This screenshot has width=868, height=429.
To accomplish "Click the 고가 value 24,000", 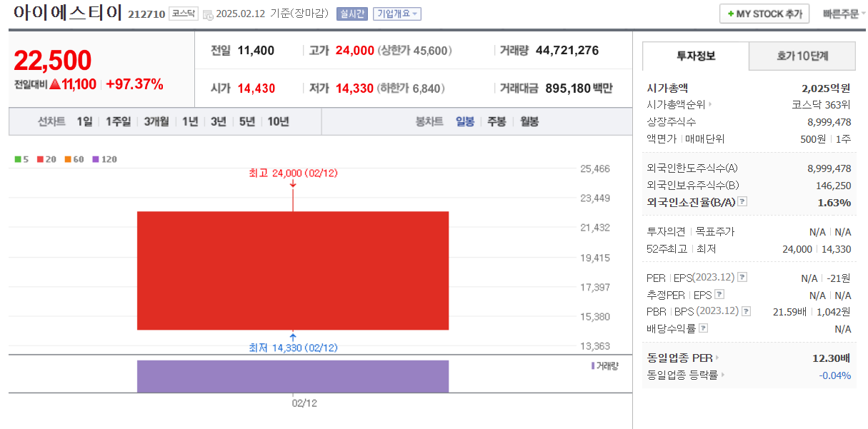I will [x=354, y=51].
